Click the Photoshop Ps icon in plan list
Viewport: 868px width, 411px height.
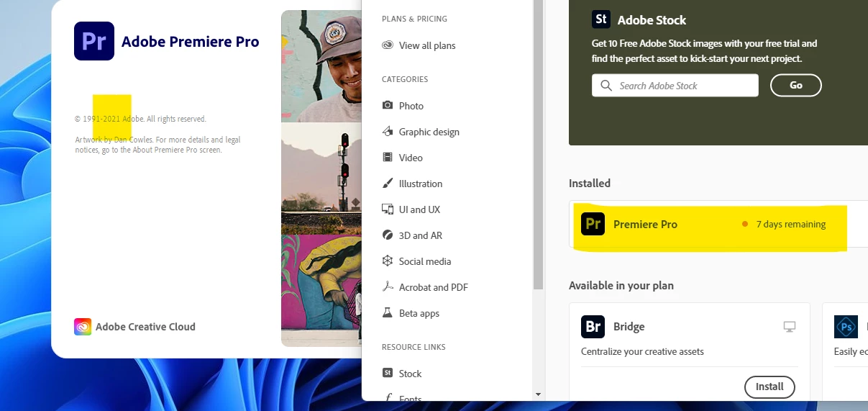tap(846, 327)
